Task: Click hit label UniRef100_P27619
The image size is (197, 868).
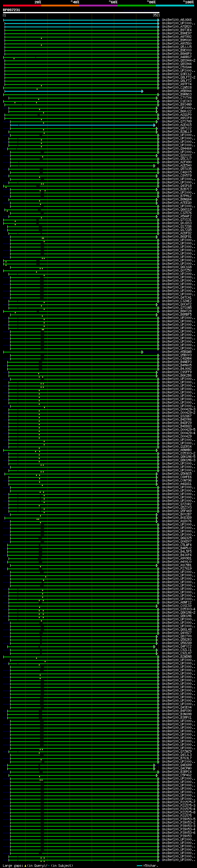Action: click(177, 568)
